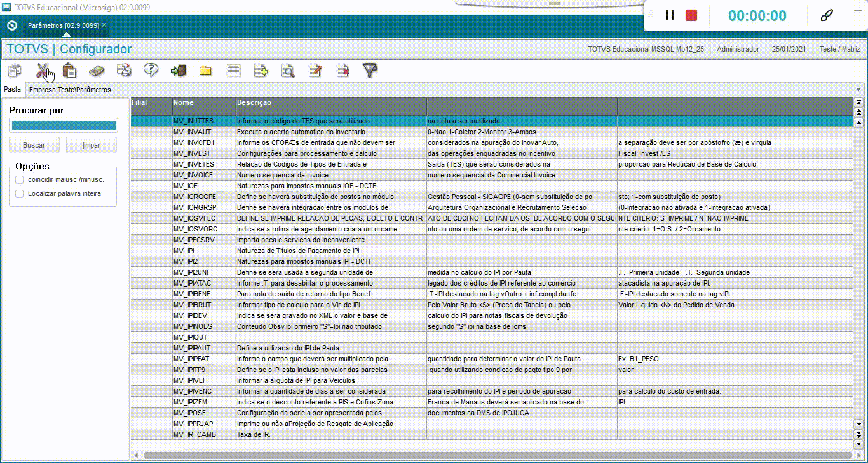Viewport: 868px width, 463px height.
Task: Click the Buscar button
Action: click(x=34, y=145)
